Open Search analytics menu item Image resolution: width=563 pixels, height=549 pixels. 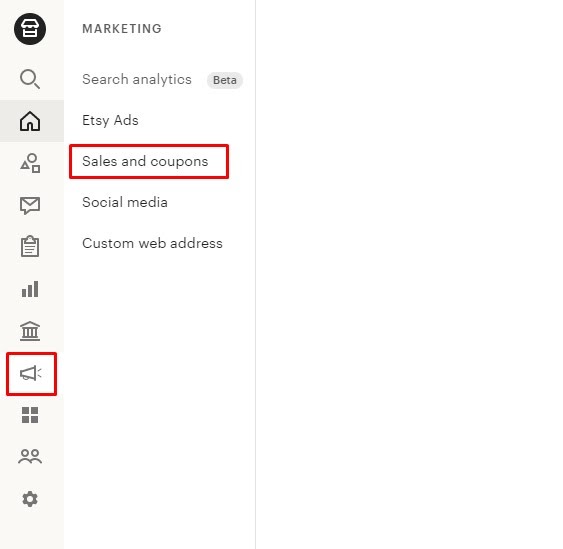137,79
